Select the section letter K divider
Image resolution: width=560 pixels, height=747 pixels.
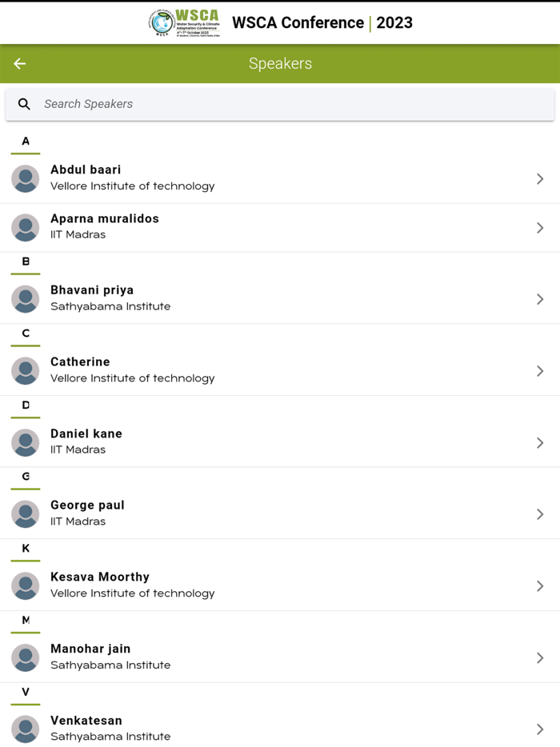click(25, 549)
